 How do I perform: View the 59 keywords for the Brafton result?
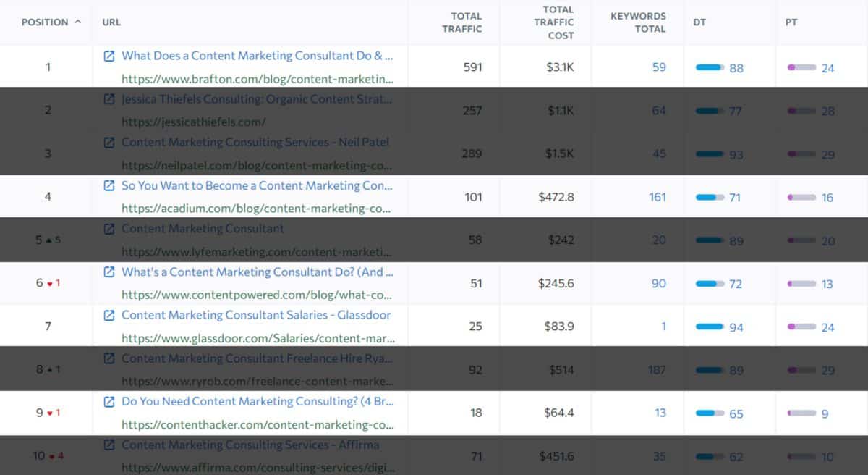tap(660, 67)
